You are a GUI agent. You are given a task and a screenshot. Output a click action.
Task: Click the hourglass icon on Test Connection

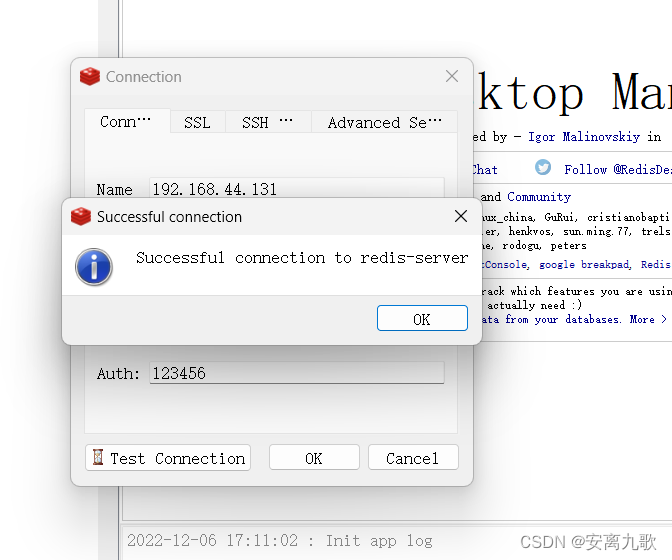pyautogui.click(x=98, y=458)
